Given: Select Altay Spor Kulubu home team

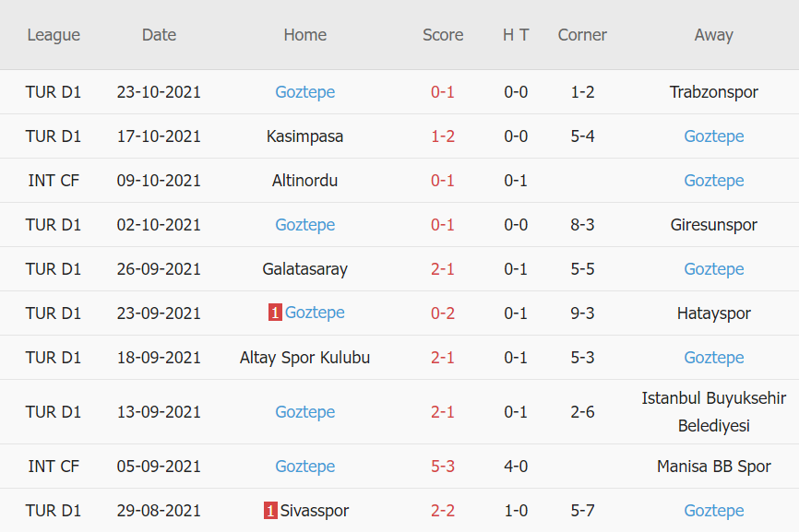Looking at the screenshot, I should coord(304,358).
